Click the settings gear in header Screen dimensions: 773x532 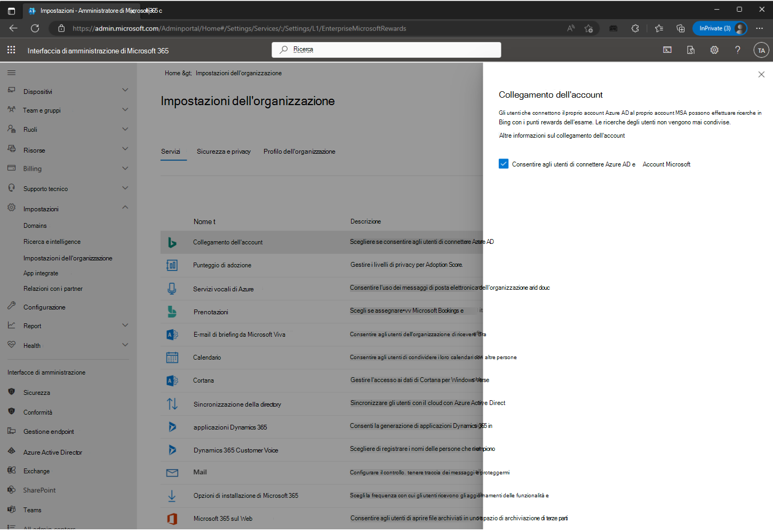click(x=714, y=50)
